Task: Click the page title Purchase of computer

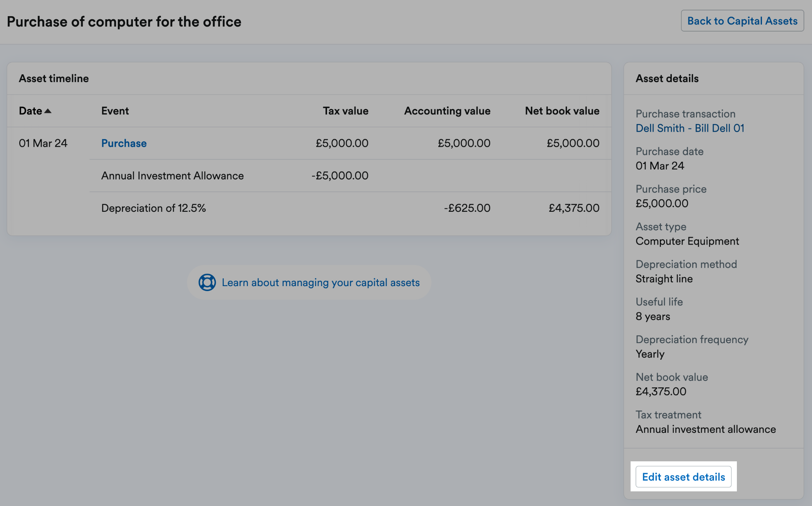Action: pos(124,22)
